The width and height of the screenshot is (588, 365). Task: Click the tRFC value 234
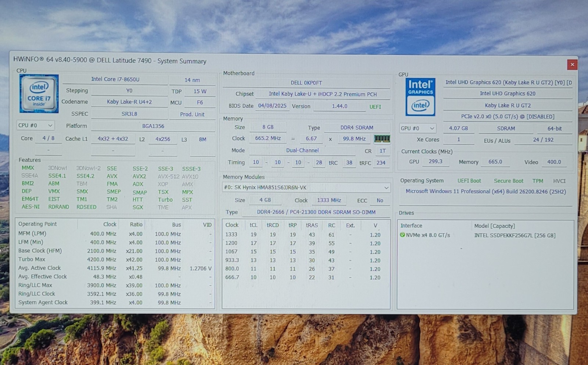[381, 163]
